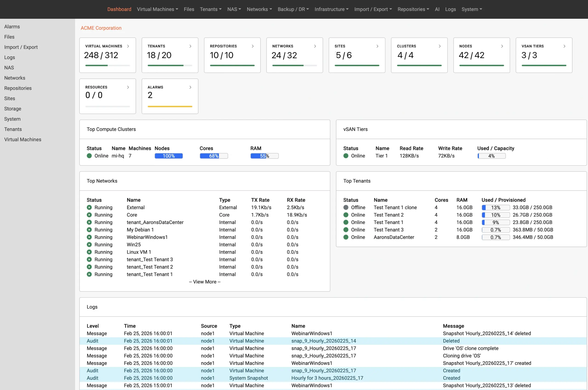Screen dimensions: 588x390
Task: Open the ACME Corporation link
Action: click(101, 28)
